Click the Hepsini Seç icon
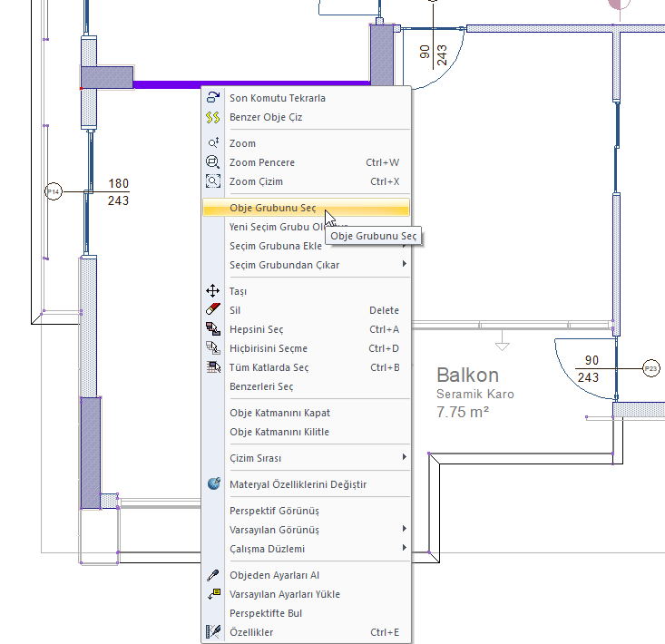 tap(213, 329)
